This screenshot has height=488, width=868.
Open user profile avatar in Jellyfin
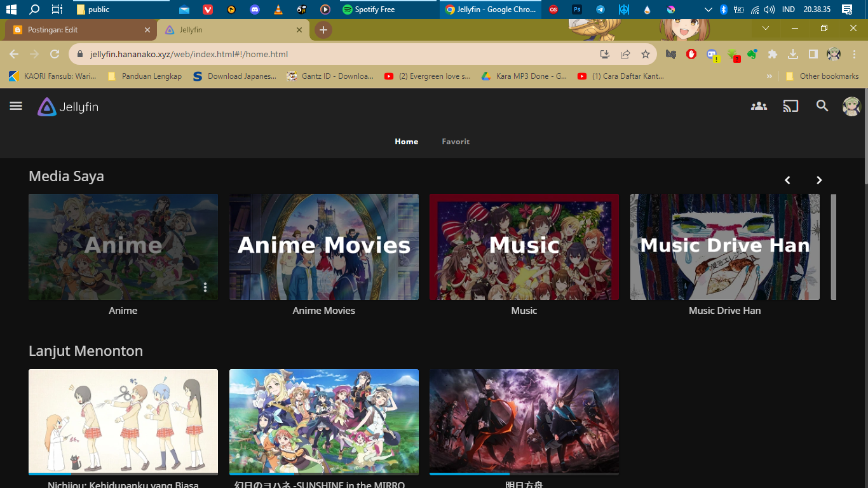851,106
